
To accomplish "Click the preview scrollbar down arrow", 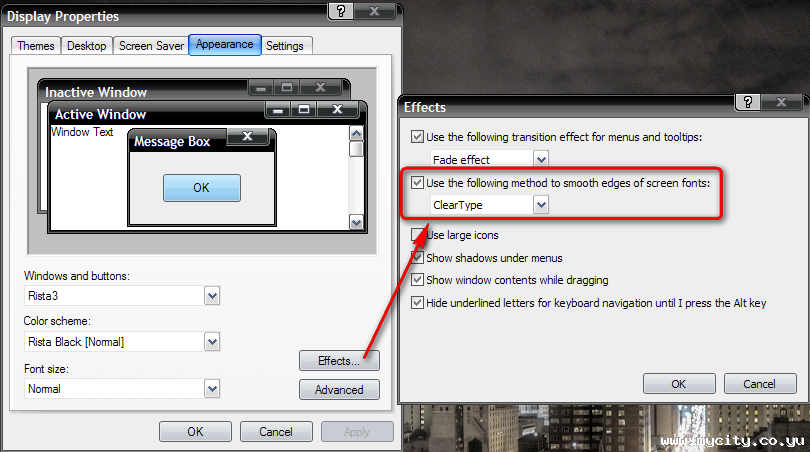I will click(356, 223).
